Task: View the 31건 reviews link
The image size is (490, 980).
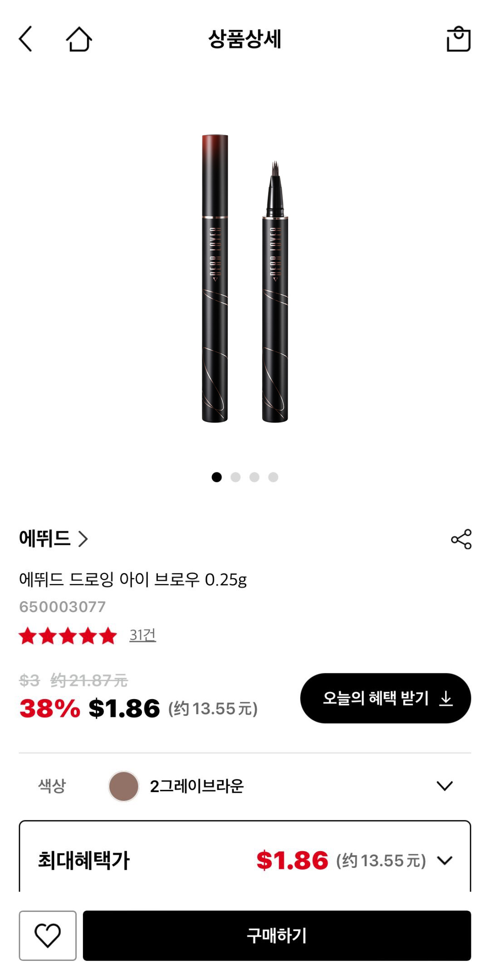Action: (142, 635)
